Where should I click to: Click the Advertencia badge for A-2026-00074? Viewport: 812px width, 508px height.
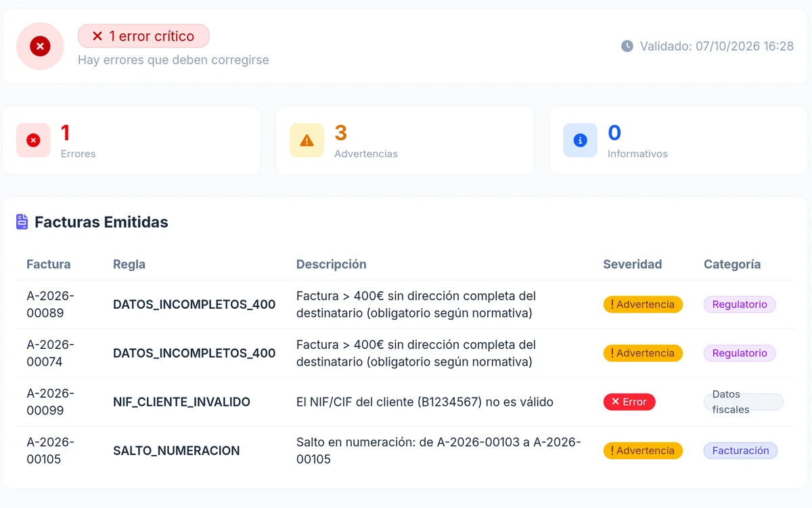coord(643,354)
